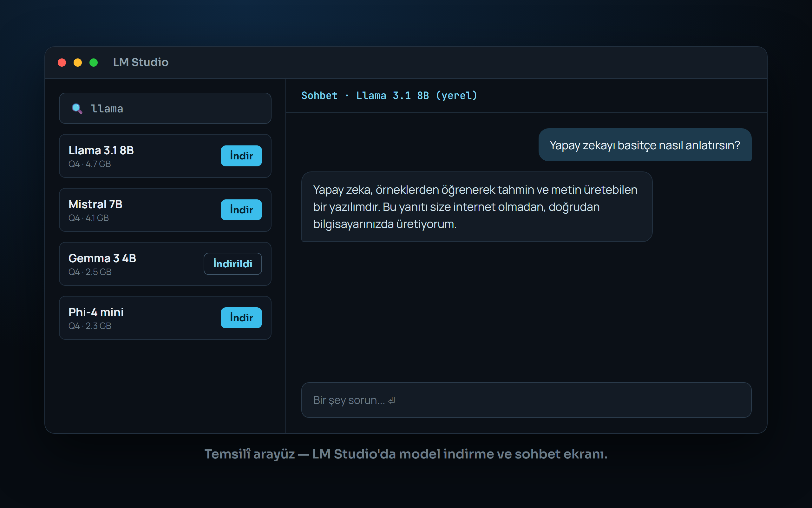Download the Phi-4 mini model
The image size is (812, 508).
coord(241,318)
